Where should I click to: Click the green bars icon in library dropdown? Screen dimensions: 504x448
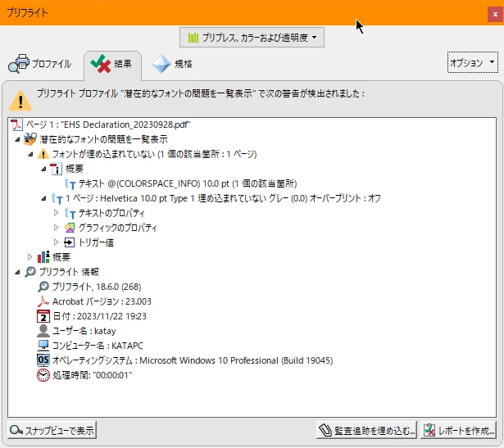pos(193,38)
